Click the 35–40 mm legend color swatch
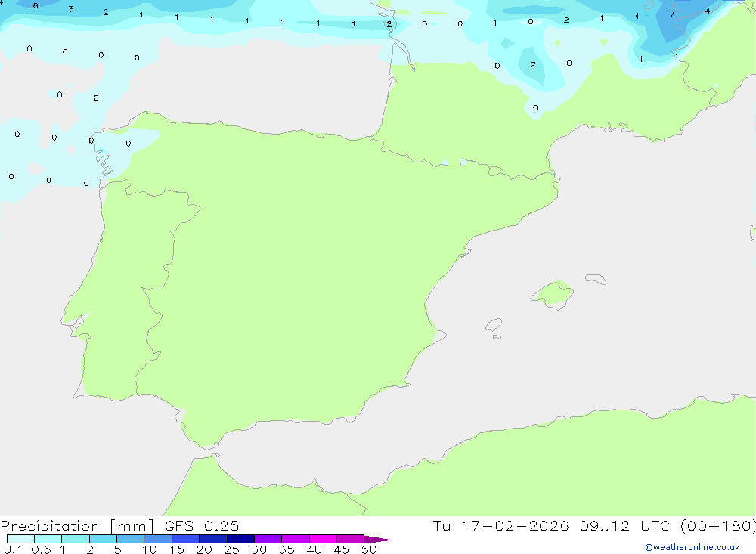Viewport: 756px width, 554px height. click(x=295, y=539)
